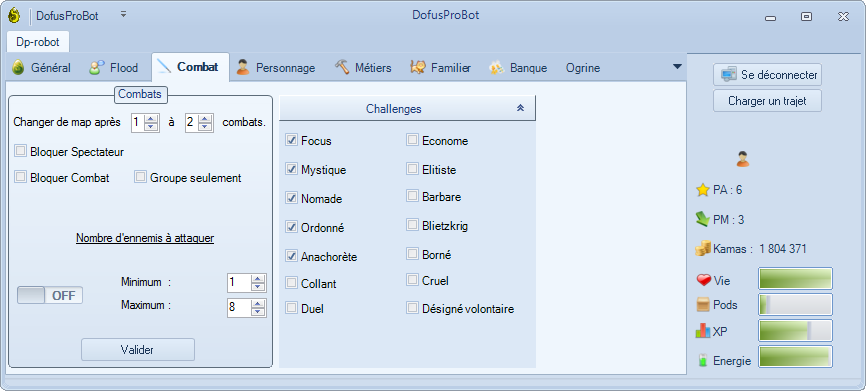Switch to the Personnage tab

(x=276, y=68)
